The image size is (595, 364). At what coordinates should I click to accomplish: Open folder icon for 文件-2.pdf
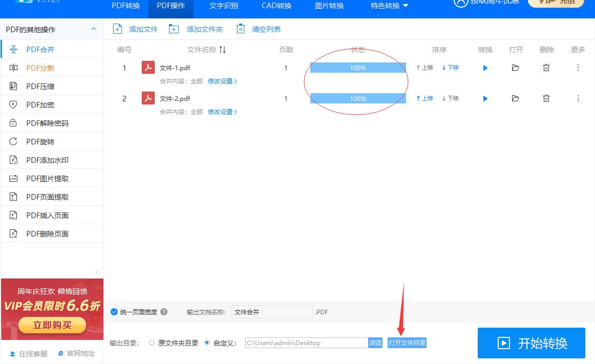[515, 99]
